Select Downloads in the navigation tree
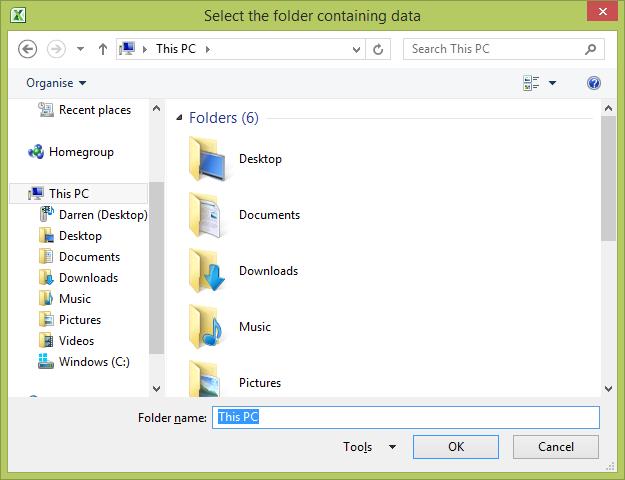This screenshot has height=480, width=625. click(x=79, y=278)
